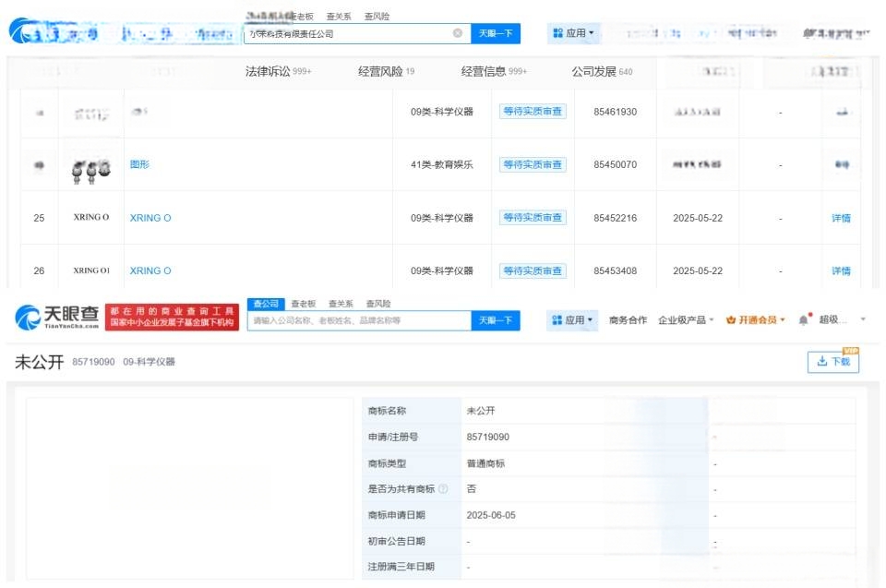Open the 公司发展 640 tab
The height and width of the screenshot is (588, 886).
(602, 71)
